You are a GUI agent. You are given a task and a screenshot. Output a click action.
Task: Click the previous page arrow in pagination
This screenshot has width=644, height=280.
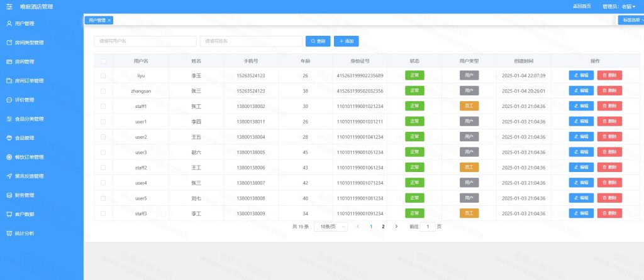click(x=358, y=227)
